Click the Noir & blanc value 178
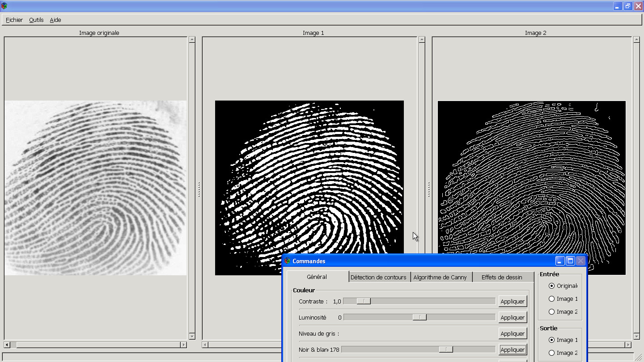This screenshot has width=644, height=362. [x=335, y=350]
